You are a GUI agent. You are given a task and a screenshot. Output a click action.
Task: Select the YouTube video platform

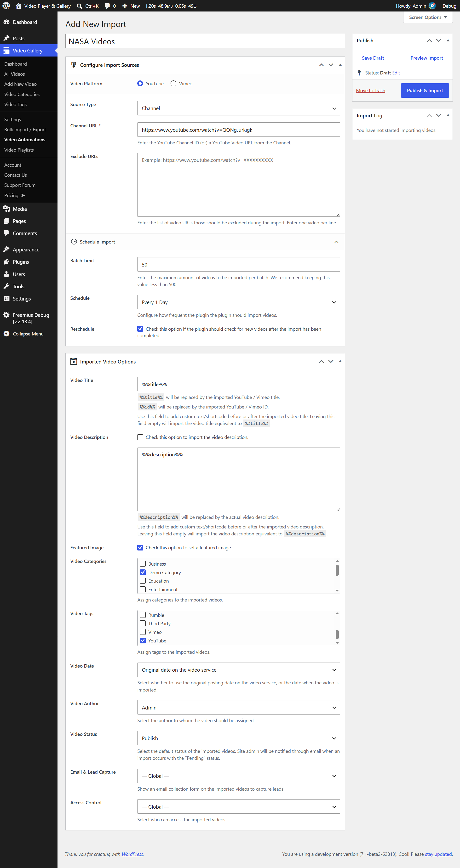point(140,83)
